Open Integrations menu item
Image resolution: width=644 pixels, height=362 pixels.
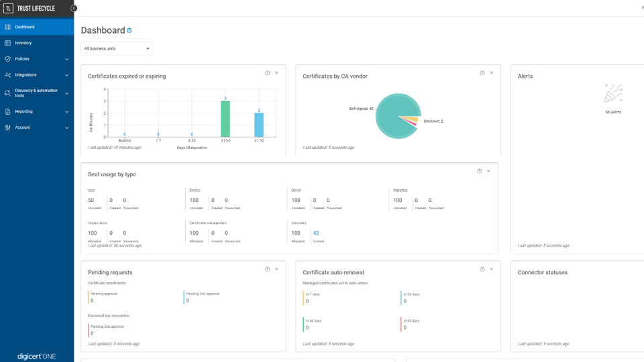coord(37,74)
